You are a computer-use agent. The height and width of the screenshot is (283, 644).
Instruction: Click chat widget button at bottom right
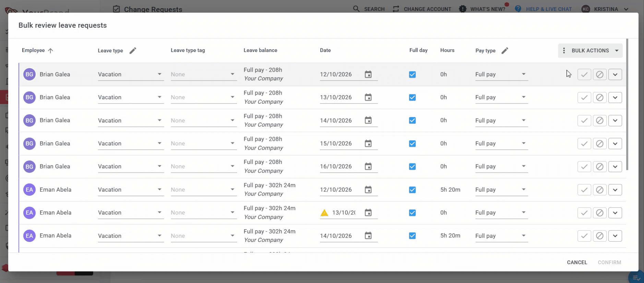(x=636, y=277)
